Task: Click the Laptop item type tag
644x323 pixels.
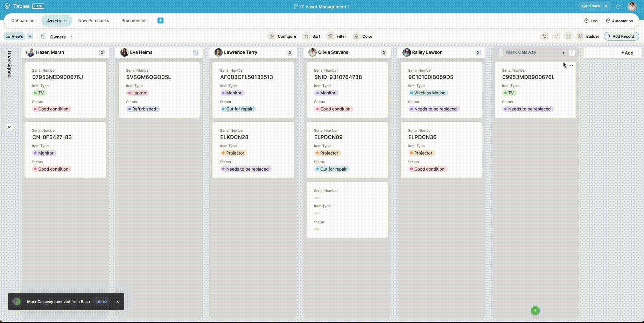Action: click(138, 93)
